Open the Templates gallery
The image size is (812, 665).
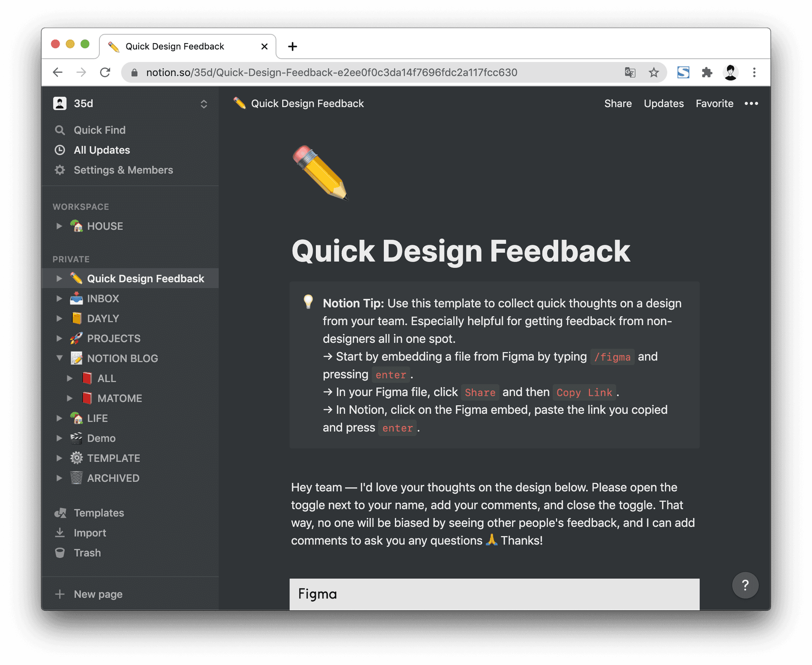coord(130,513)
